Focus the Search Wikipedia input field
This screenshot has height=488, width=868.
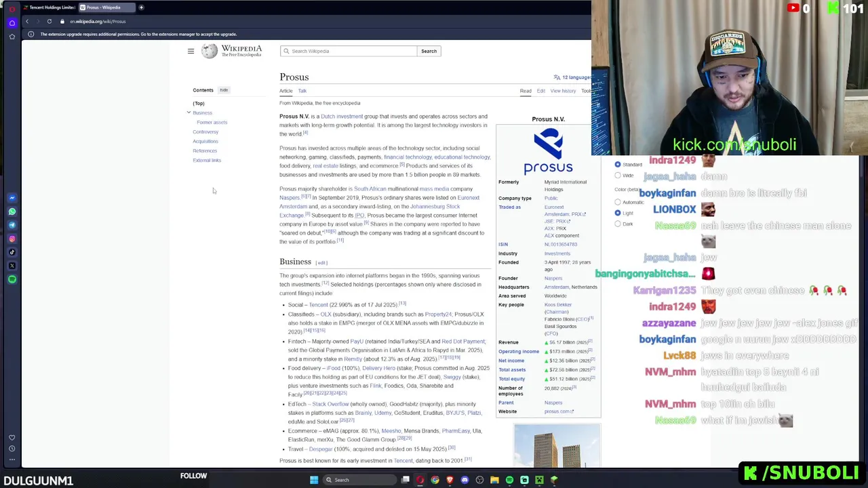349,51
